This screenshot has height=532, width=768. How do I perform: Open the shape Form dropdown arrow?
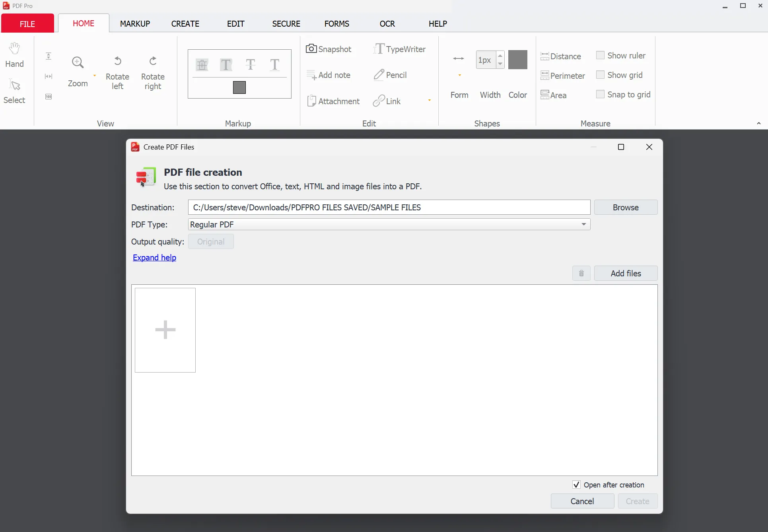pos(459,75)
